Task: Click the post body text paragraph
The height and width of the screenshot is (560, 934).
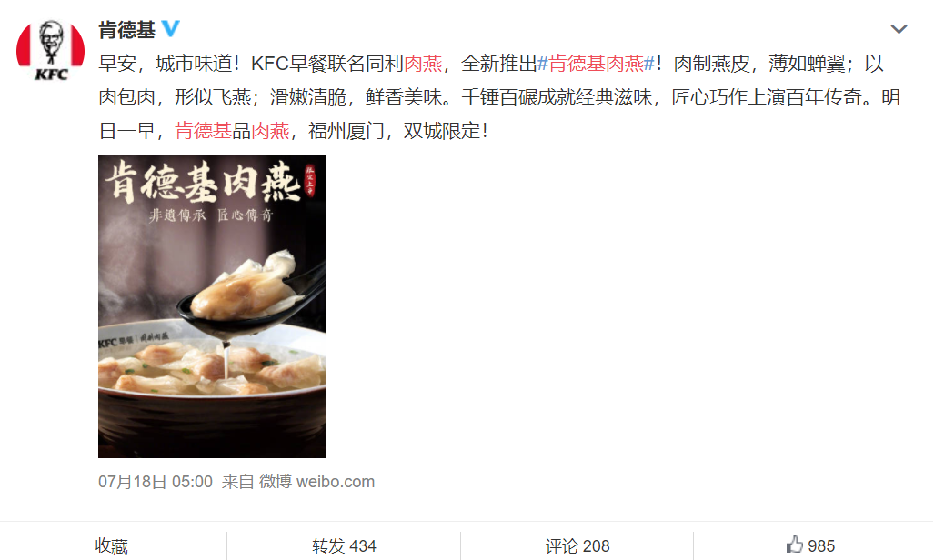Action: (500, 97)
